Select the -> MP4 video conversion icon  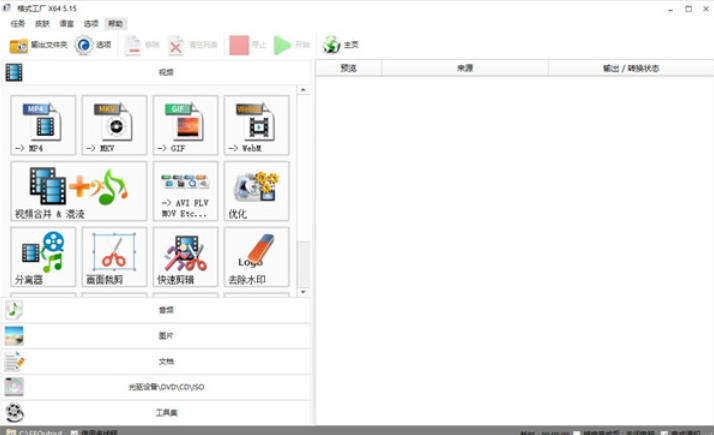click(x=43, y=125)
